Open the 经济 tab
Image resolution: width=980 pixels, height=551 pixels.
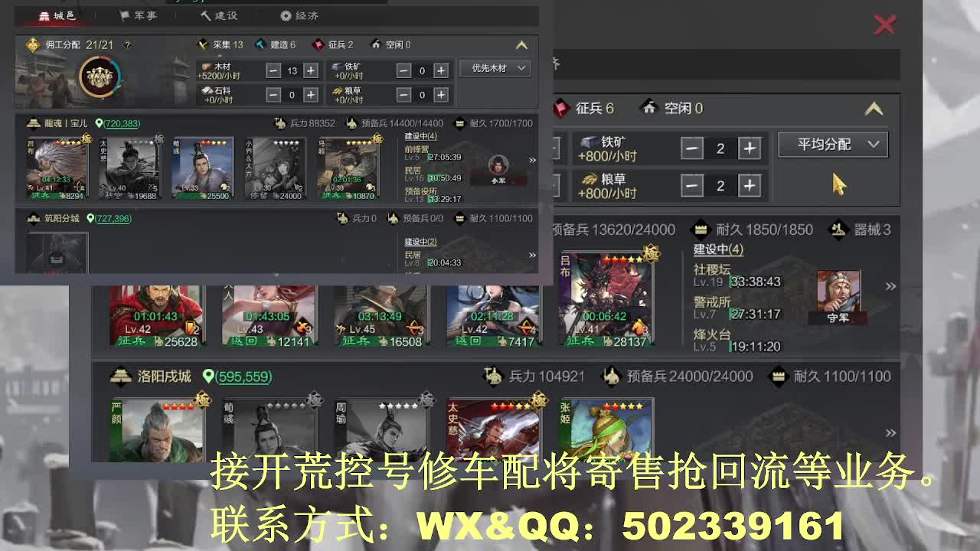299,15
